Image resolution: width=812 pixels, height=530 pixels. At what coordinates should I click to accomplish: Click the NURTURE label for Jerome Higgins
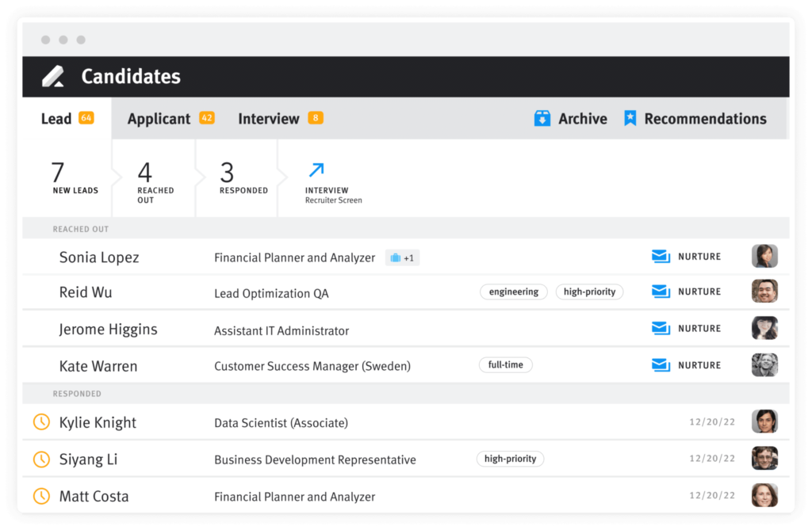click(699, 329)
